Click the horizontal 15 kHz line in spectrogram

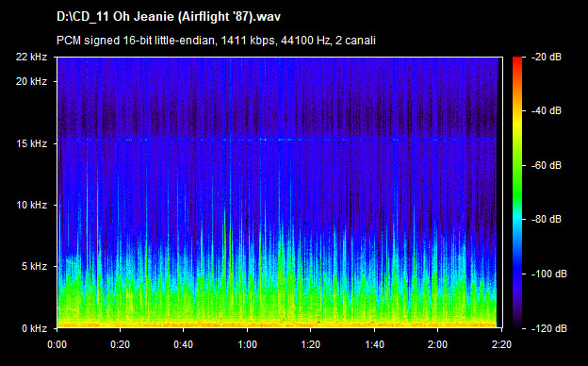point(277,140)
